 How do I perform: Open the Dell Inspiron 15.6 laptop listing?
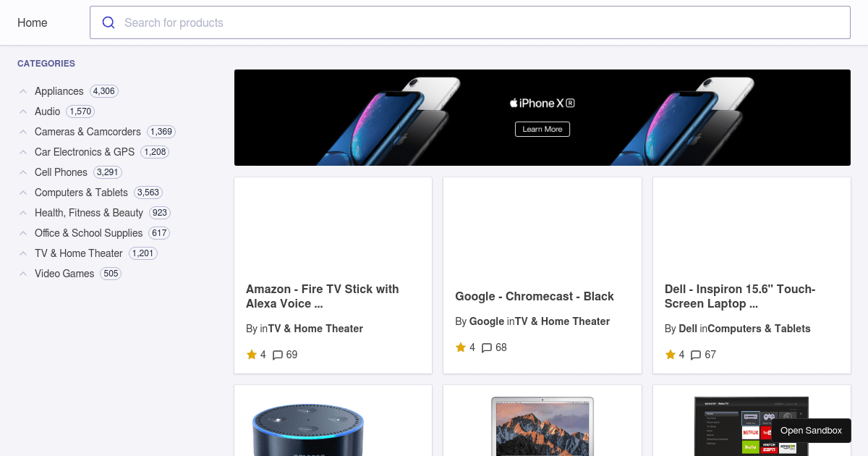coord(740,296)
